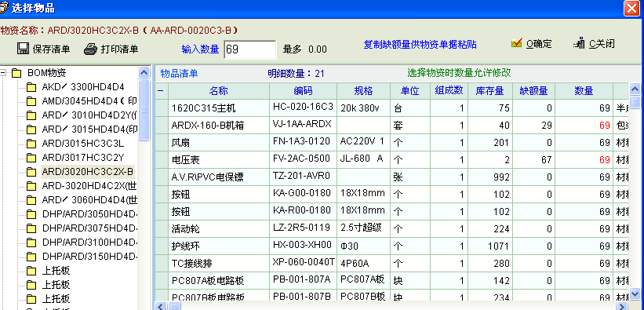
Task: Click the 输入数量 quantity input field
Action: 250,49
